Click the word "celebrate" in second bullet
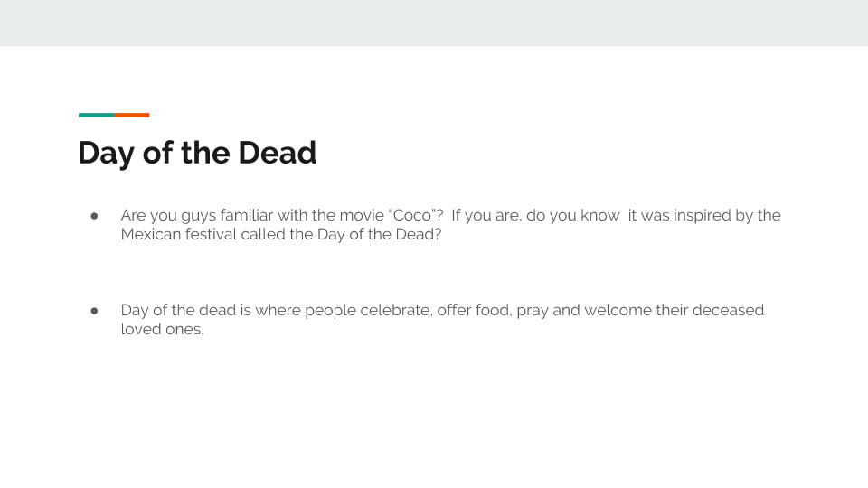 click(395, 310)
